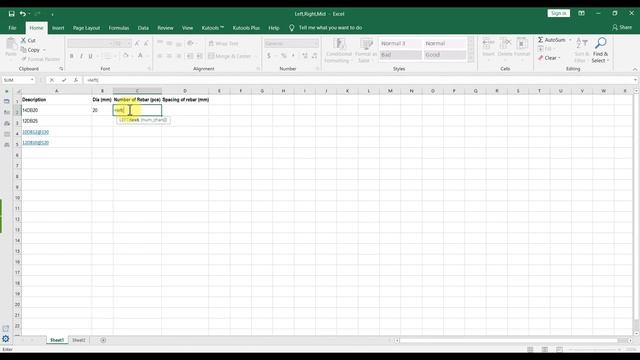
Task: Click the Insert Function fx icon
Action: click(76, 80)
